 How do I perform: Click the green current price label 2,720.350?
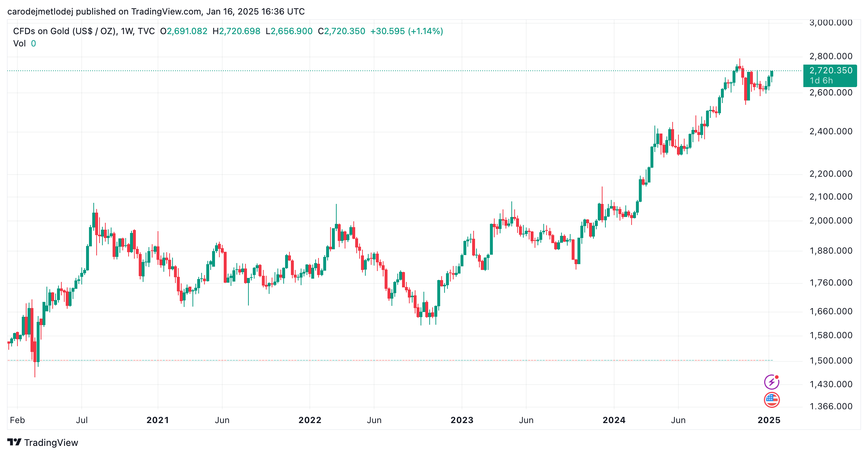[830, 75]
